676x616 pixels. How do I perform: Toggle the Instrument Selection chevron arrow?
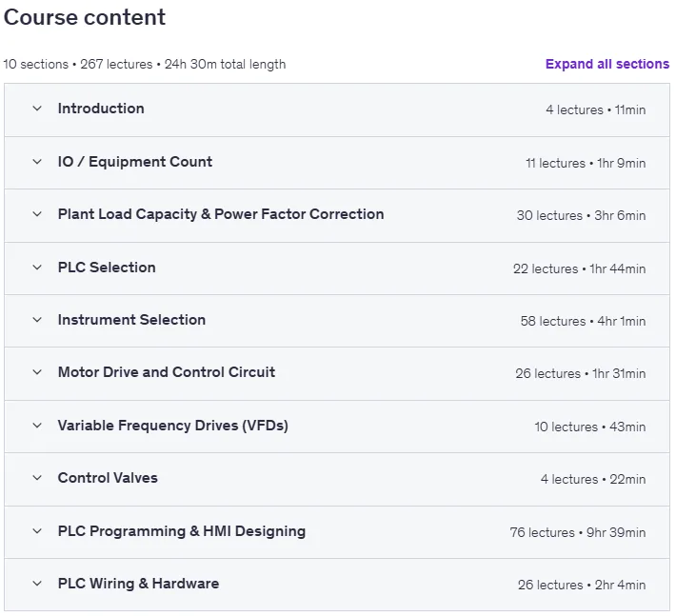pyautogui.click(x=37, y=320)
